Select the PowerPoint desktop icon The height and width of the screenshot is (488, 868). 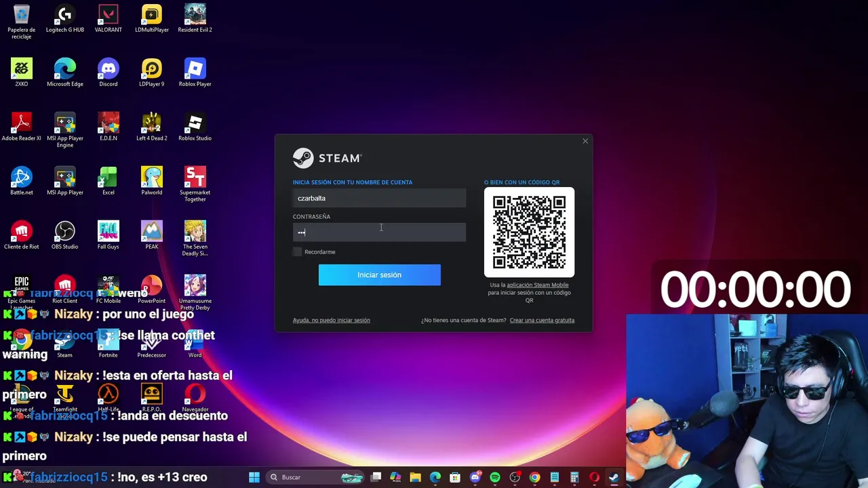point(151,289)
